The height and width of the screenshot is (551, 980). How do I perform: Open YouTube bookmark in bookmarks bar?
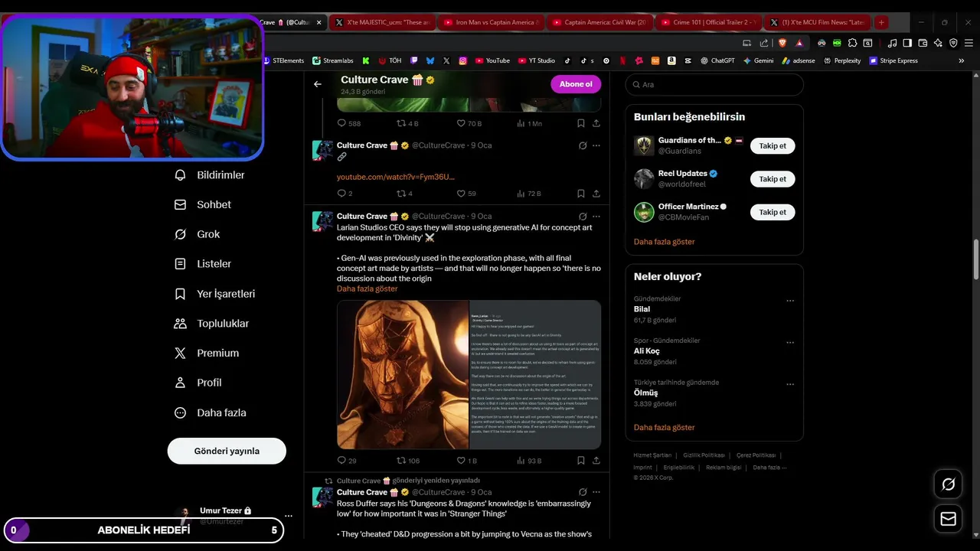tap(492, 60)
